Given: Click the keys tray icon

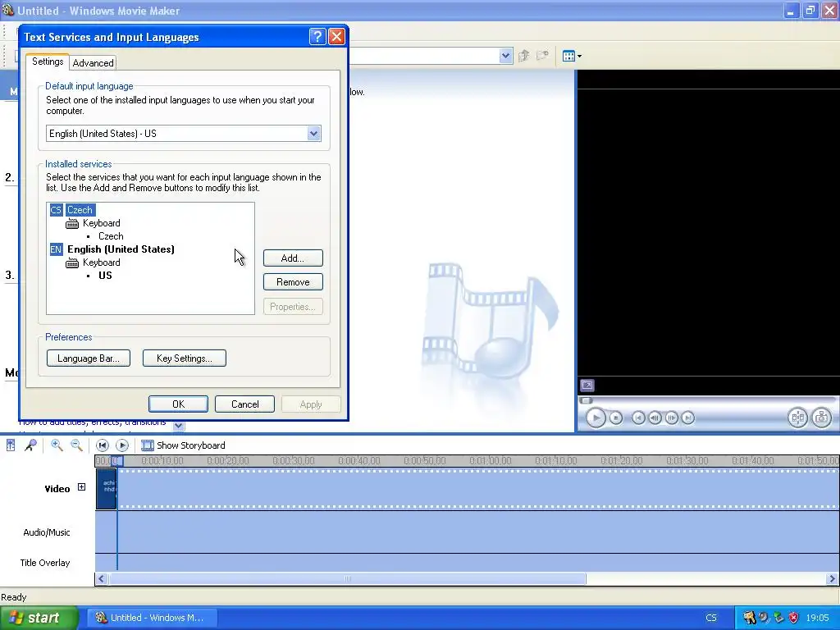Looking at the screenshot, I should click(749, 618).
